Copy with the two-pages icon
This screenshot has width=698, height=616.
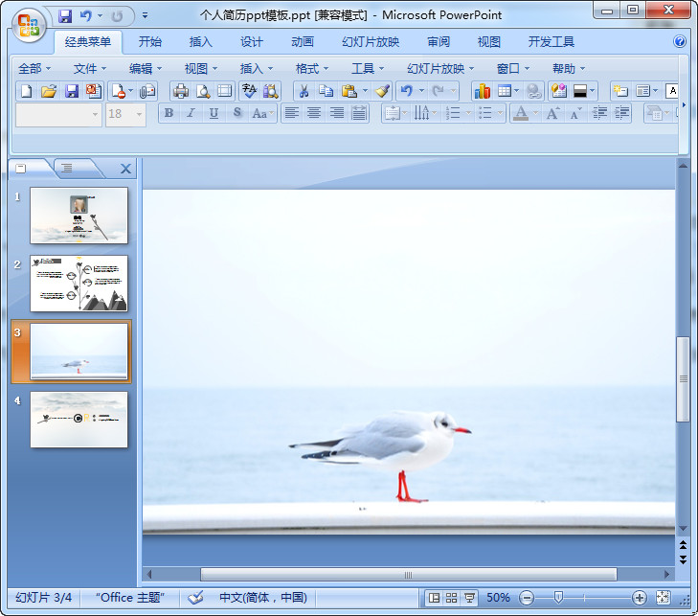click(x=326, y=91)
